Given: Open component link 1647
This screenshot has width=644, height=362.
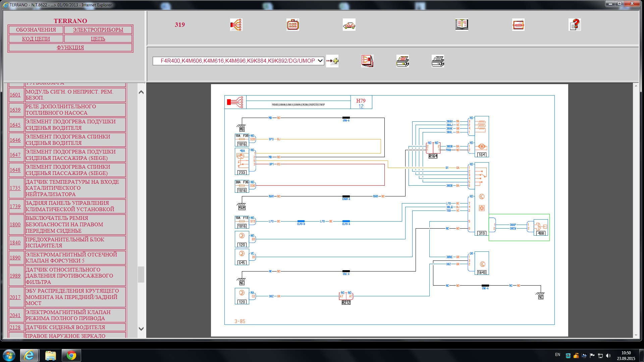Looking at the screenshot, I should tap(15, 155).
